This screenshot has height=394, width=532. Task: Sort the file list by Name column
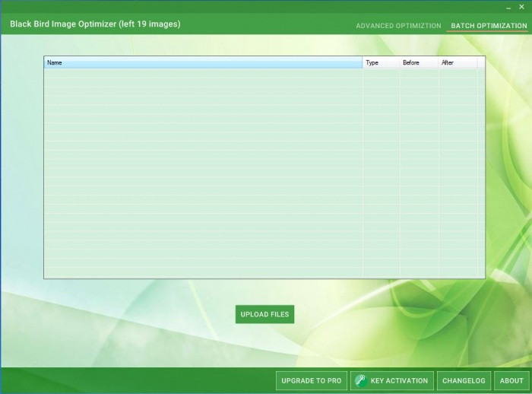click(203, 62)
